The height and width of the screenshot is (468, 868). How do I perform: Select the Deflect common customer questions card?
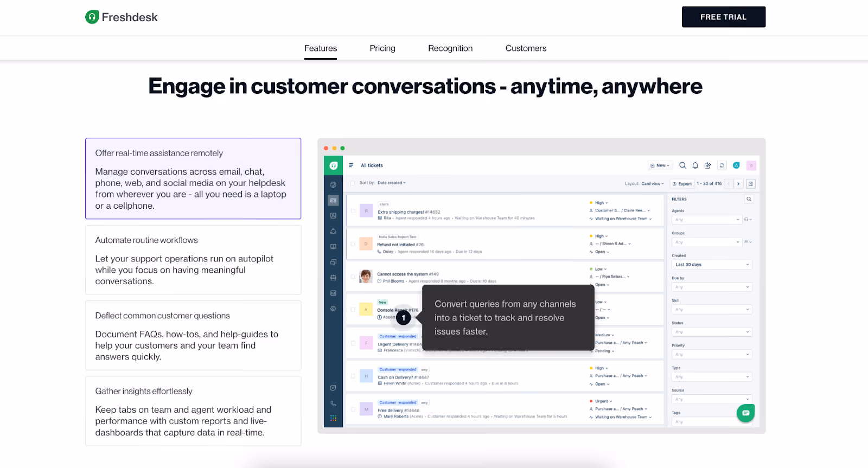[x=193, y=336]
